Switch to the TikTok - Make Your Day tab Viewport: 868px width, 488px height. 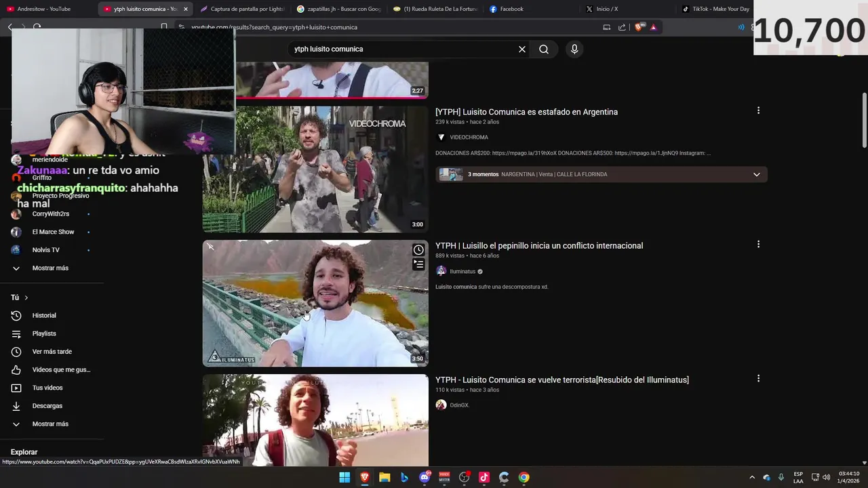715,9
